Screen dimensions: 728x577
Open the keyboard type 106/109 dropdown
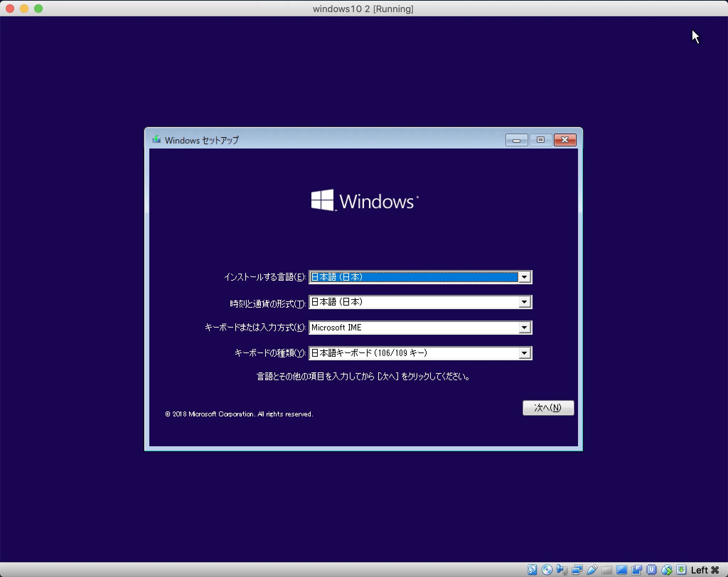pos(524,353)
